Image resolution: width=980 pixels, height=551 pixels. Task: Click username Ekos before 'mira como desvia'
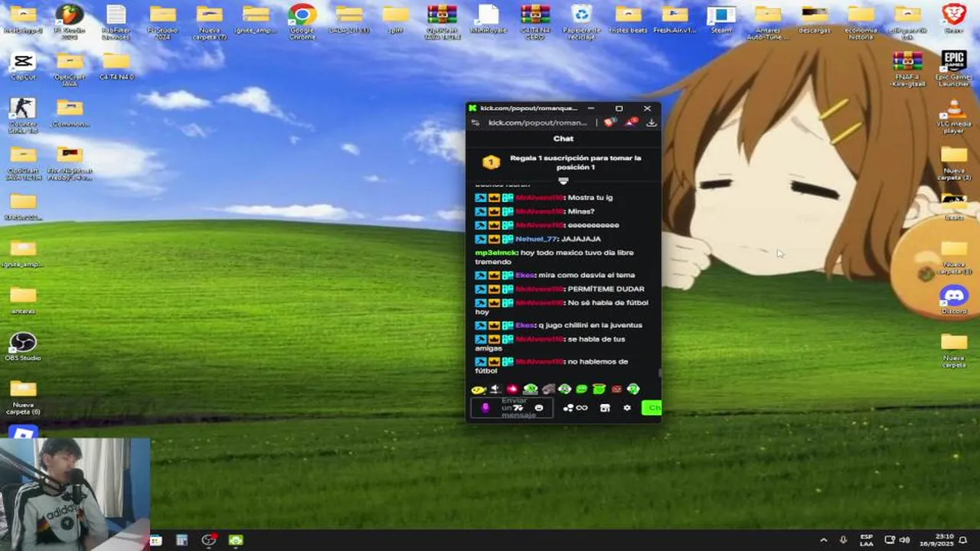click(x=525, y=275)
